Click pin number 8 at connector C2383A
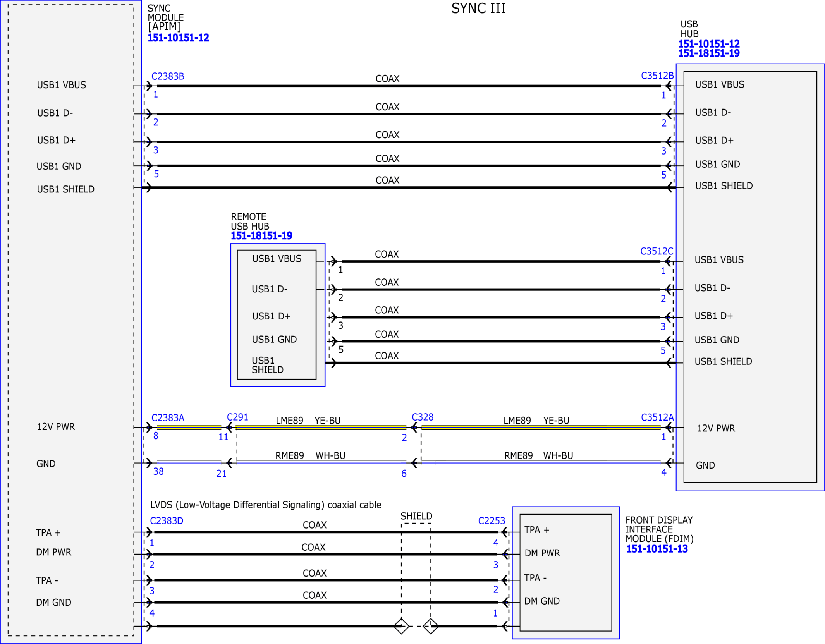The height and width of the screenshot is (644, 825). [x=156, y=436]
